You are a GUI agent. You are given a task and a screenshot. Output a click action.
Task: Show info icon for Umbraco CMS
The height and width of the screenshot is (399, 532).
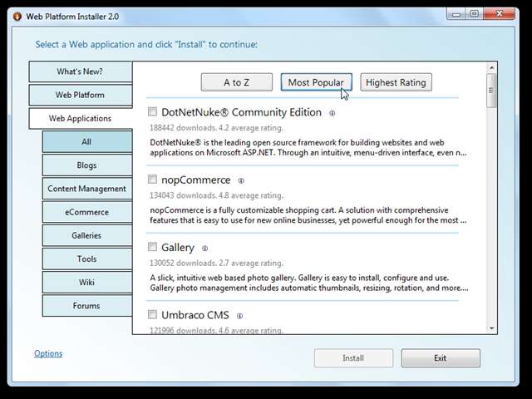[239, 316]
